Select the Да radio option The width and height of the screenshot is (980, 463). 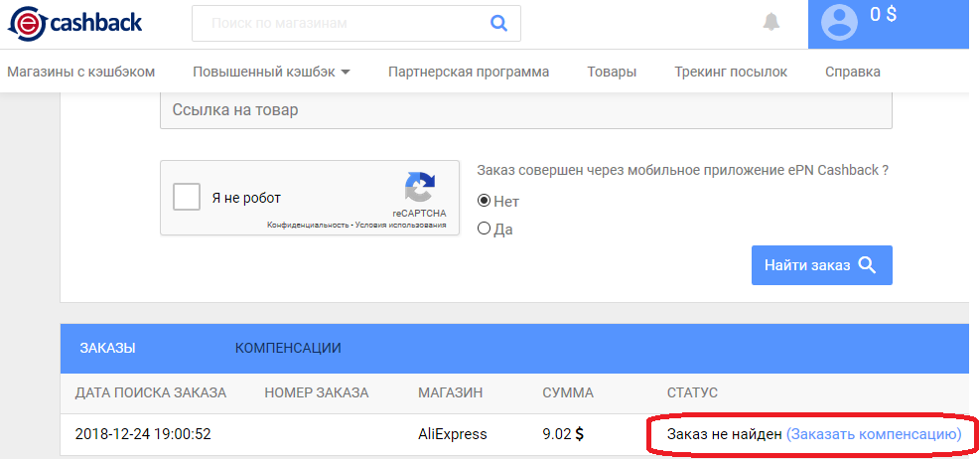pyautogui.click(x=484, y=229)
